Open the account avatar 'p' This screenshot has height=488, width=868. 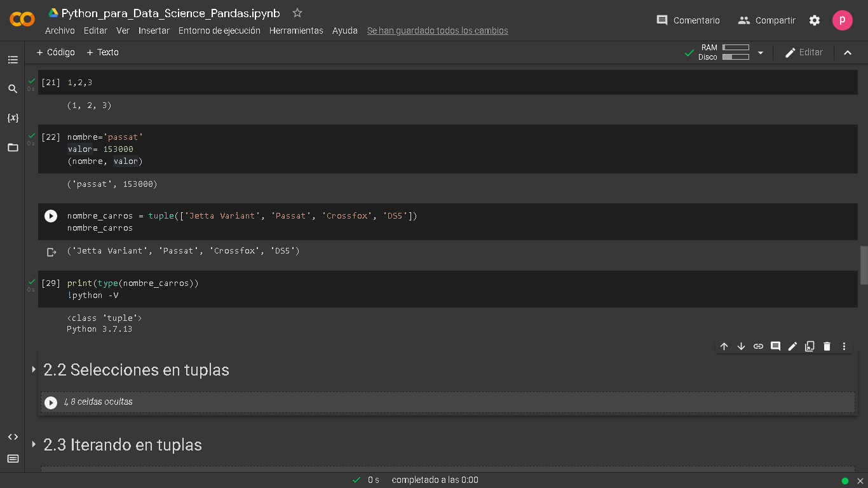[x=843, y=20]
